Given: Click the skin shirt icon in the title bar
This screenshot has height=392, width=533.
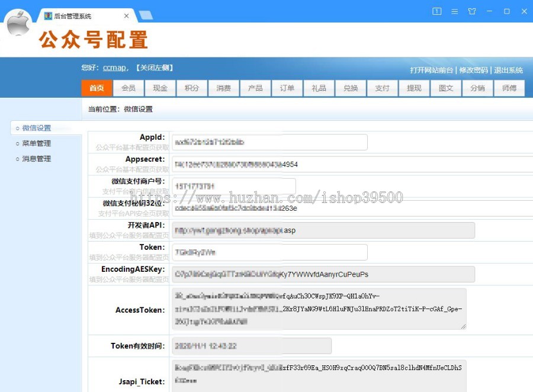Looking at the screenshot, I should [x=472, y=12].
